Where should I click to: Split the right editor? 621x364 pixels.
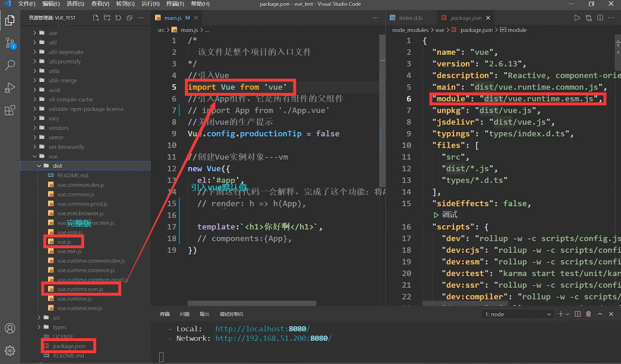(x=600, y=18)
